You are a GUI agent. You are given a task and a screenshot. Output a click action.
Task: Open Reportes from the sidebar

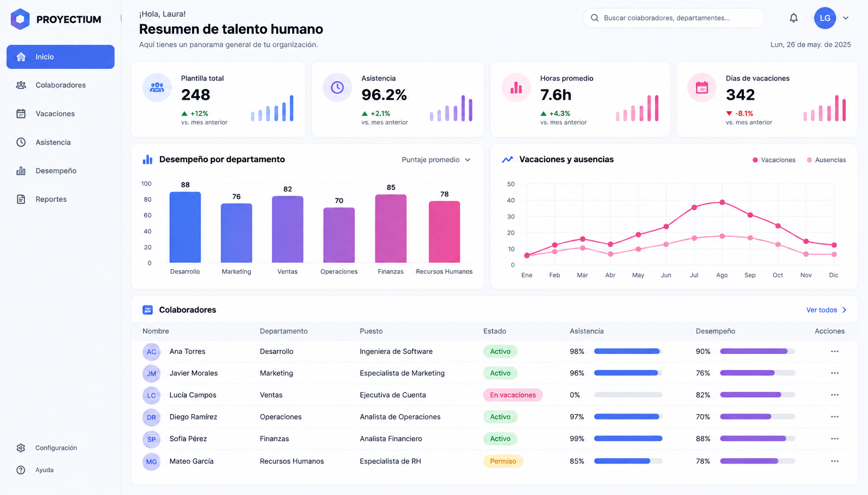pyautogui.click(x=60, y=199)
